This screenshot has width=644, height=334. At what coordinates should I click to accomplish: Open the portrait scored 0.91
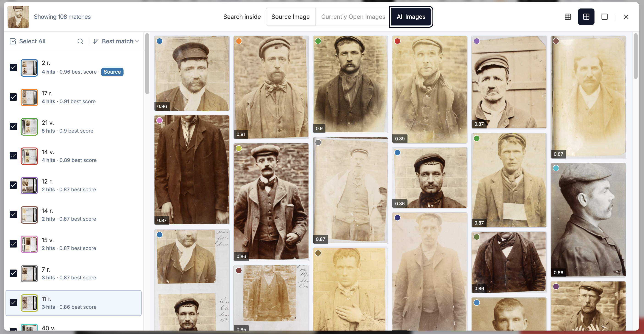point(271,87)
